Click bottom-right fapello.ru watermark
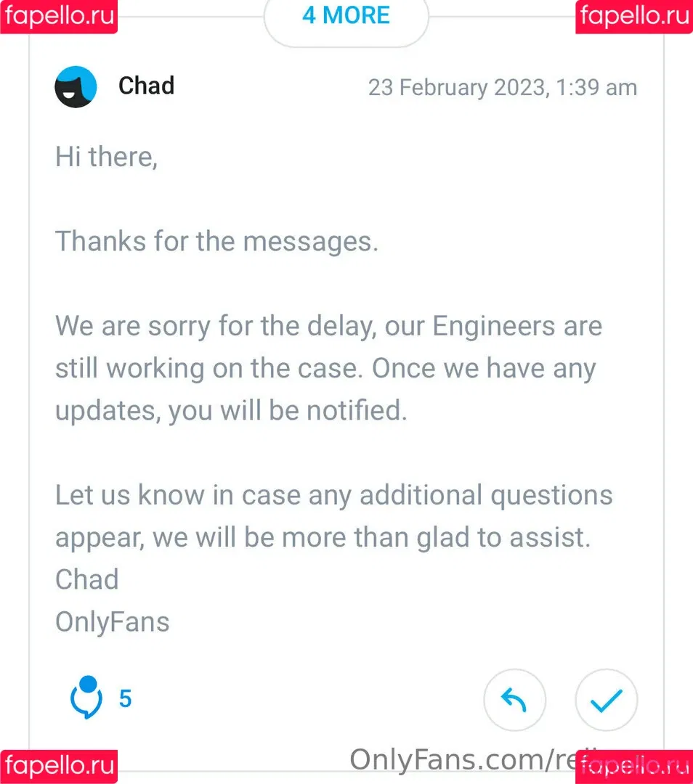693x784 pixels. (x=634, y=767)
